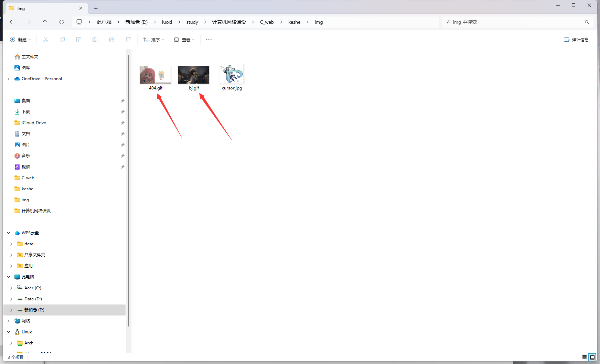Click study in the breadcrumb path
This screenshot has width=600, height=364.
pos(192,22)
